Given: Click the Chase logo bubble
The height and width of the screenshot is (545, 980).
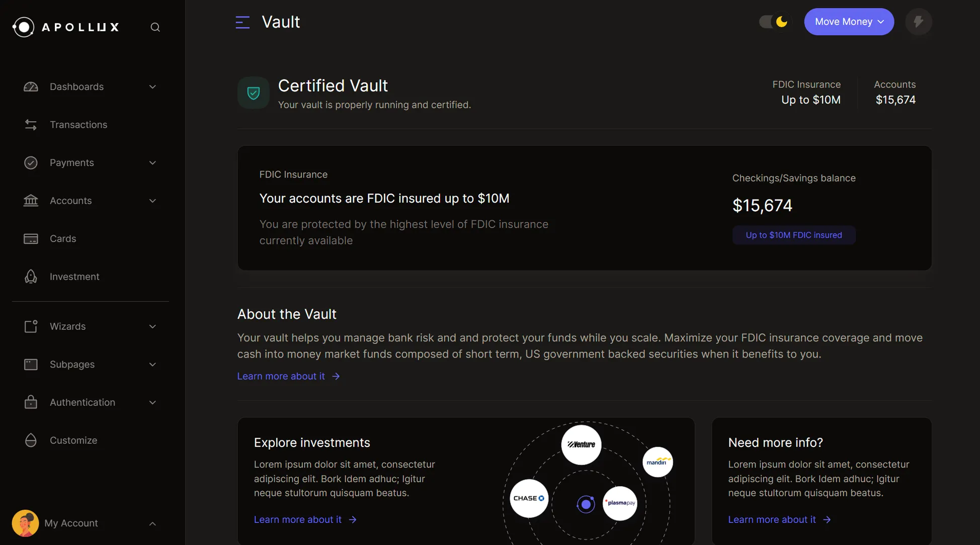Looking at the screenshot, I should (529, 498).
